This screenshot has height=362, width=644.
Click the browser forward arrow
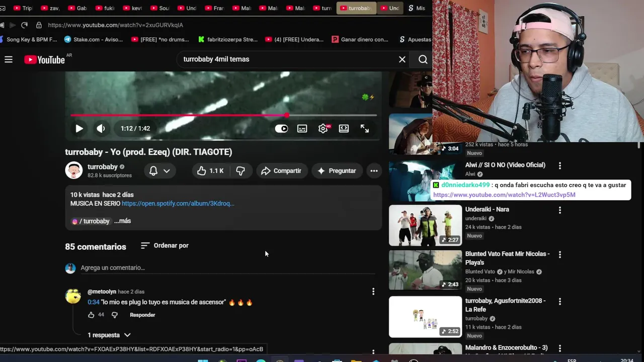[x=13, y=25]
